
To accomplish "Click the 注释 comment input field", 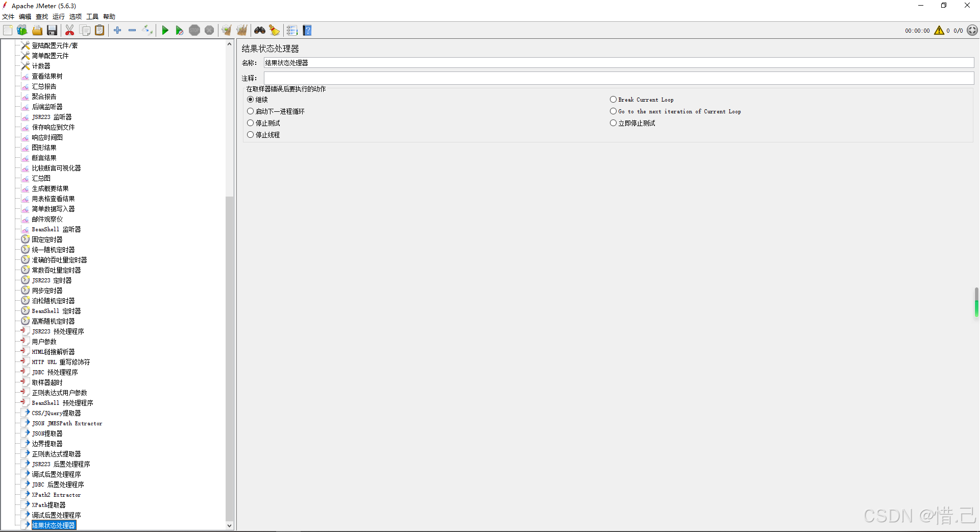I will coord(618,78).
